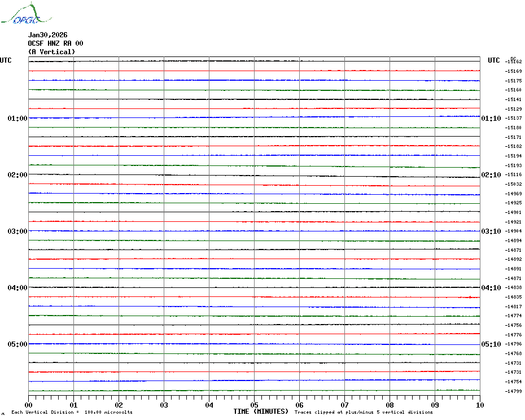
Task: Click the DC offset value -15116
Action: pos(514,175)
